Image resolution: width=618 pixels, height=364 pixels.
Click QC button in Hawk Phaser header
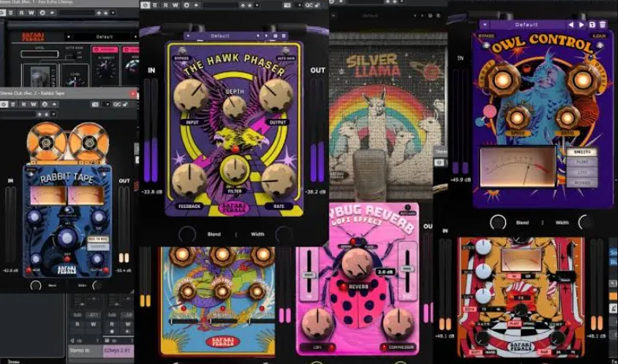309,5
